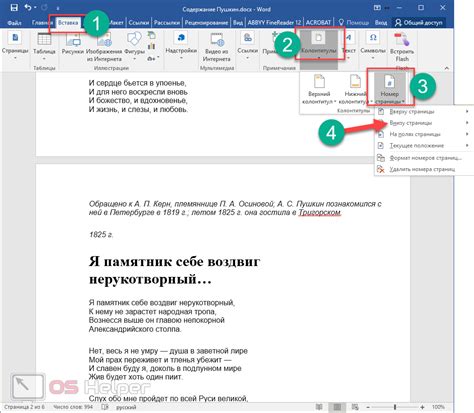Viewport: 474px width, 413px height.
Task: Open the Нижний колонтитул footer dropdown
Action: click(x=355, y=89)
